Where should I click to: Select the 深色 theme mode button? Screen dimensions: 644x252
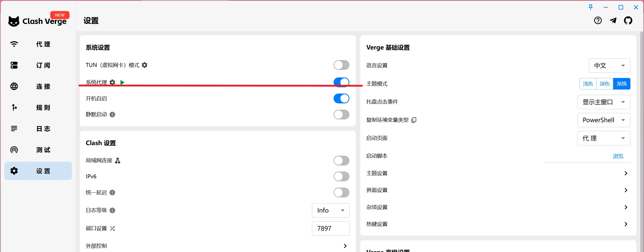[605, 84]
